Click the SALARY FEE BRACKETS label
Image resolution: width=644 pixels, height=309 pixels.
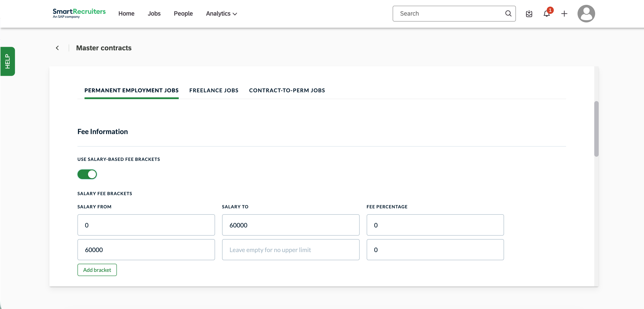105,193
